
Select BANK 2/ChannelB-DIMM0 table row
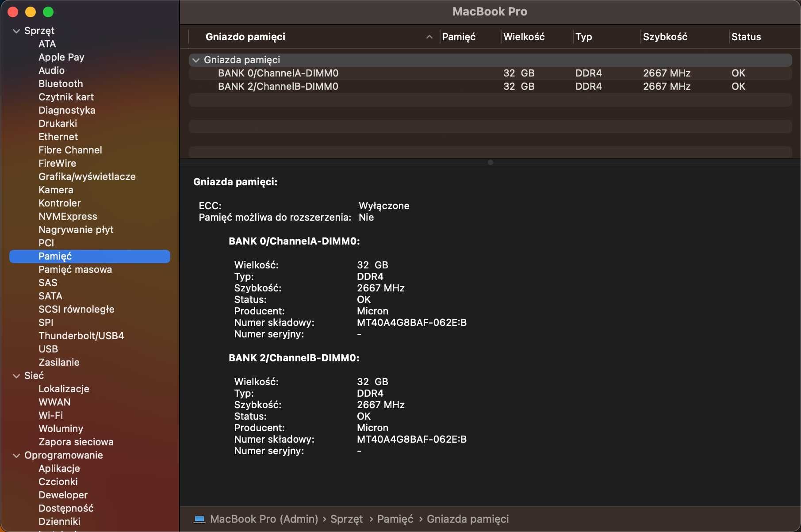(490, 87)
